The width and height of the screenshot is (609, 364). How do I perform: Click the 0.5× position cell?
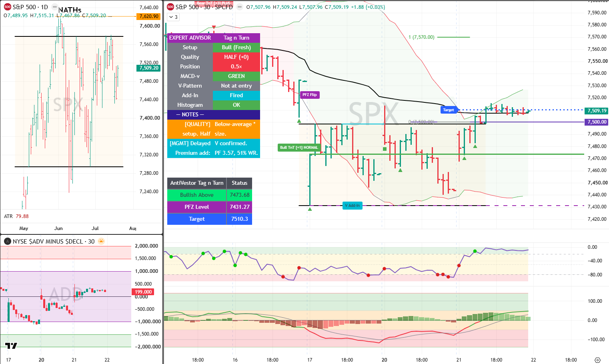point(236,66)
